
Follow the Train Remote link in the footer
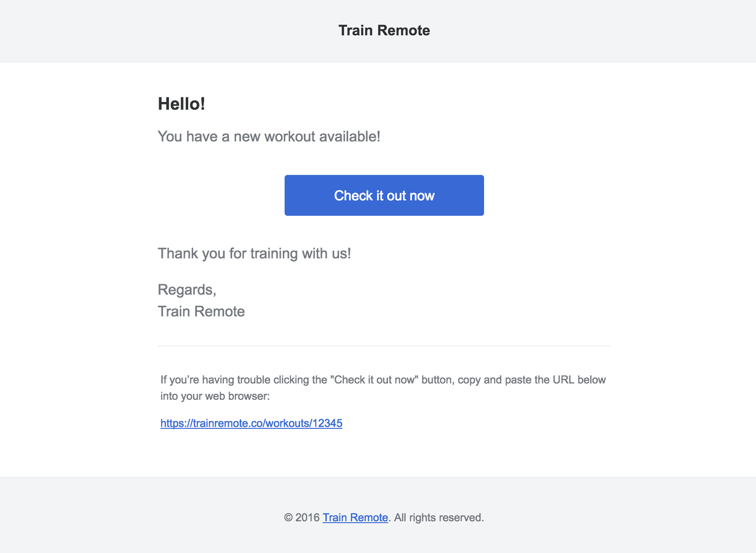(x=355, y=517)
